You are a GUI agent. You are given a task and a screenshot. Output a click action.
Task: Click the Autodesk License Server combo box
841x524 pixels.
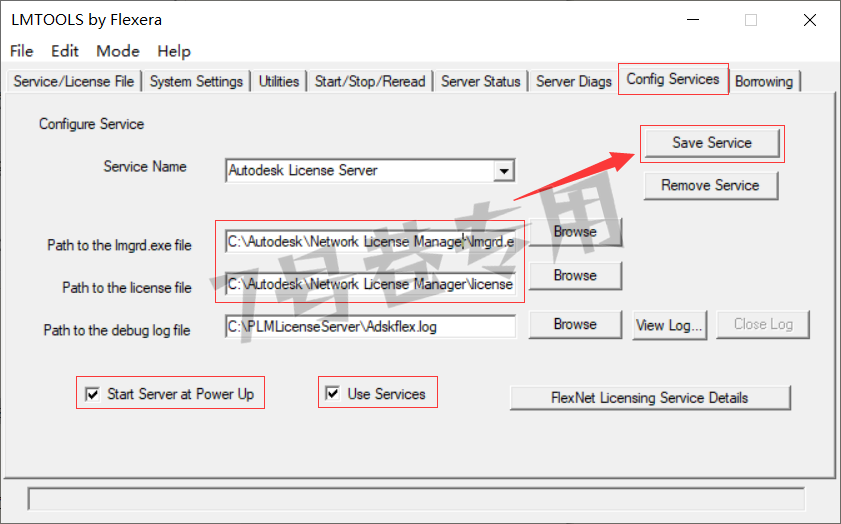[370, 171]
